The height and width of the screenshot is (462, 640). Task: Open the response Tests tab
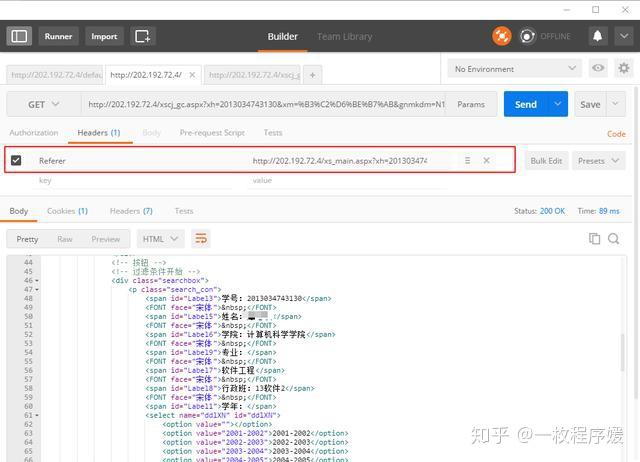[x=184, y=211]
